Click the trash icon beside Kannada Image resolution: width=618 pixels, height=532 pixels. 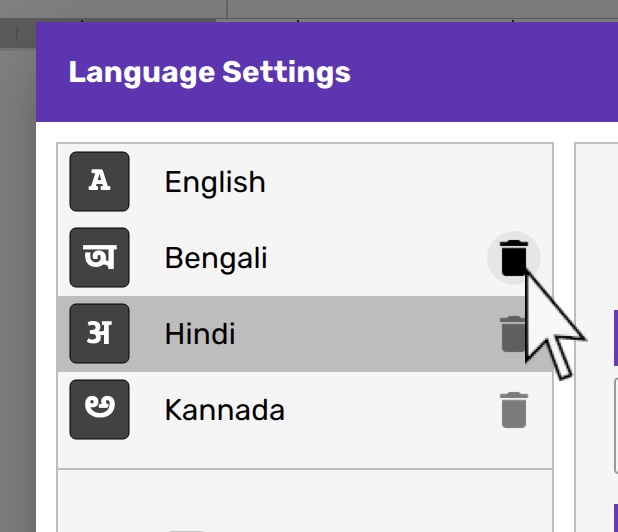click(513, 410)
